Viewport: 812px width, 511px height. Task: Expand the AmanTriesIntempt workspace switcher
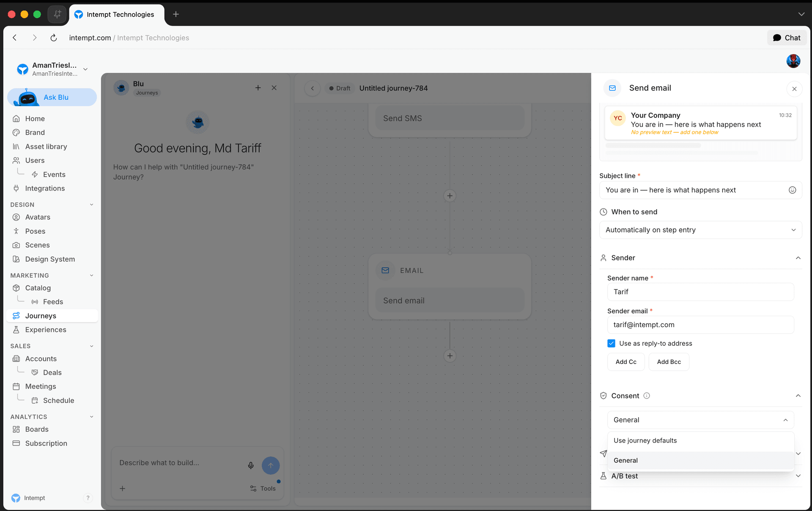tap(85, 69)
